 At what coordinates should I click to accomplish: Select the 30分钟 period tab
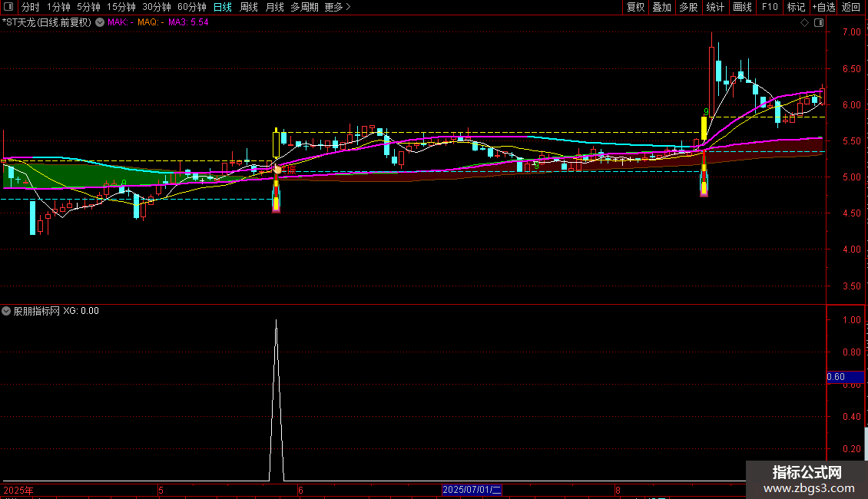click(x=157, y=7)
